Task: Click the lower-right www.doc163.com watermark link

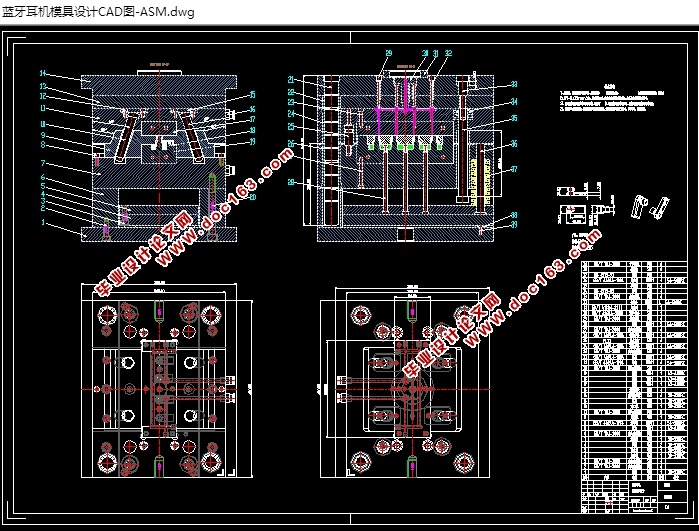Action: point(532,288)
